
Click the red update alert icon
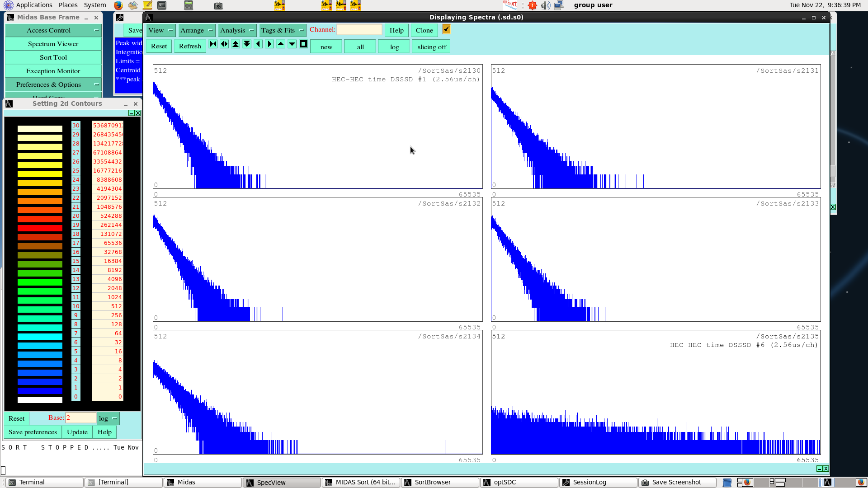tap(533, 5)
